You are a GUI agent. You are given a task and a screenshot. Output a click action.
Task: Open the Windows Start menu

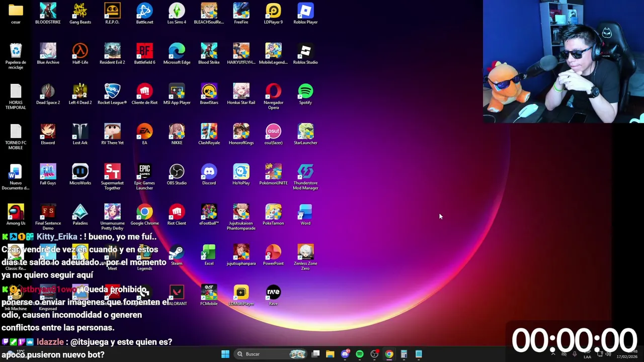click(225, 354)
